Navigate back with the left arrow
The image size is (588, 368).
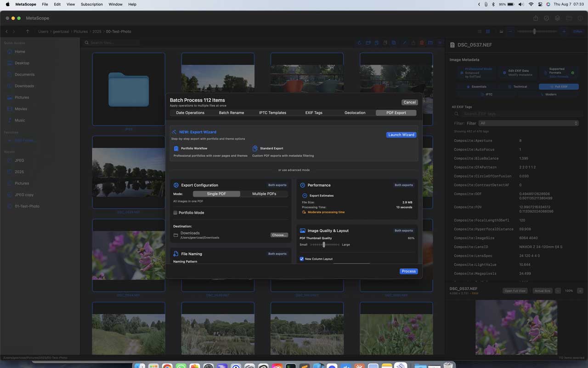(x=6, y=32)
